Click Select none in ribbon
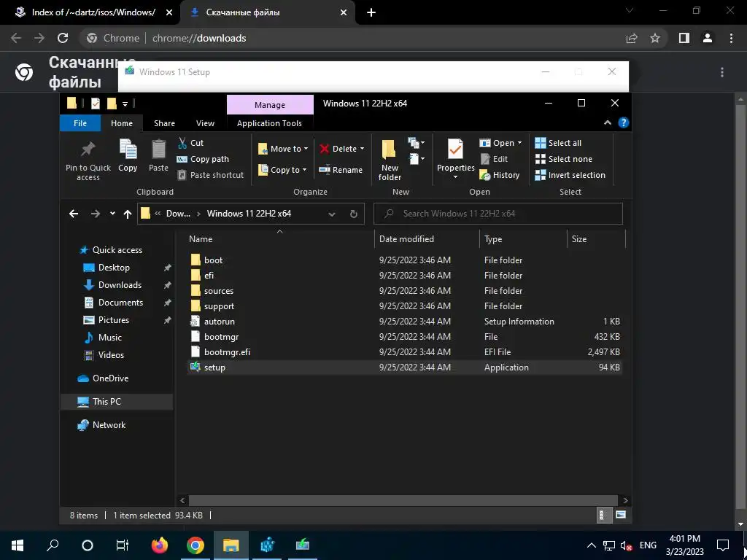This screenshot has width=747, height=560. (564, 159)
